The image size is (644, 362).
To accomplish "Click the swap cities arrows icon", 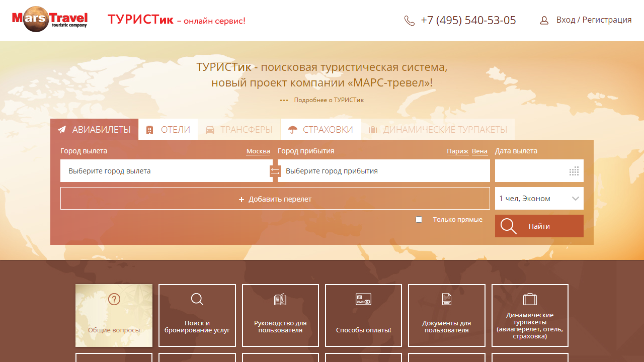I will pyautogui.click(x=275, y=171).
